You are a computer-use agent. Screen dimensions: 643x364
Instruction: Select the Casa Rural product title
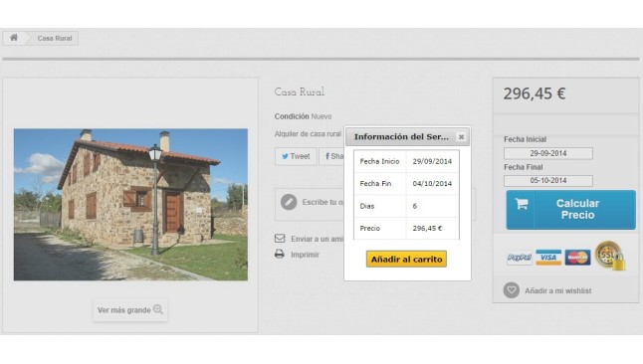point(300,92)
